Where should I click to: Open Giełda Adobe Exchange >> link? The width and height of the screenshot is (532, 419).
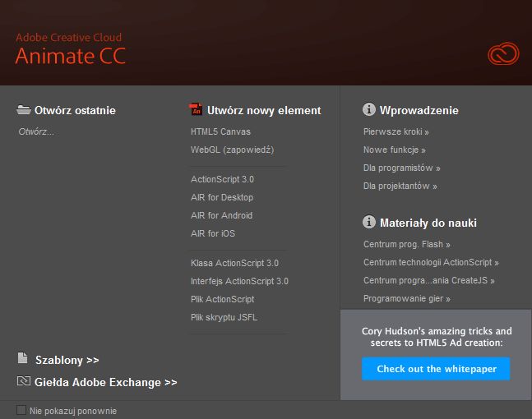tap(105, 382)
